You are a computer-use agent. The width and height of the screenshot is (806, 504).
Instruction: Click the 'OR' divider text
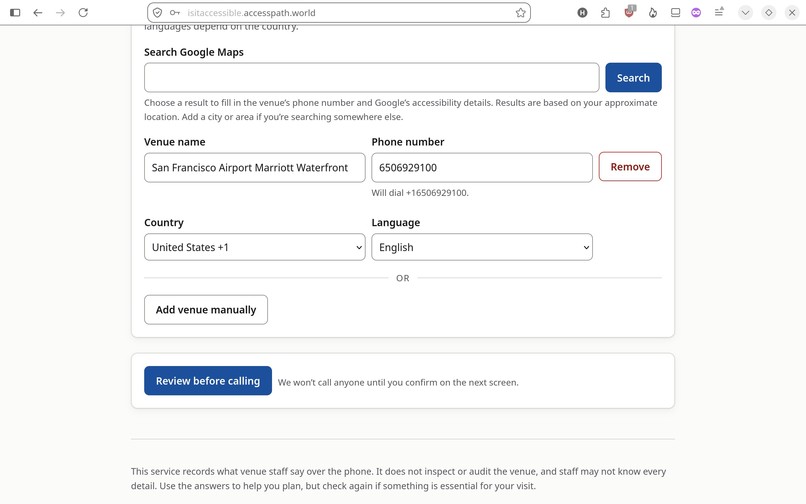402,278
